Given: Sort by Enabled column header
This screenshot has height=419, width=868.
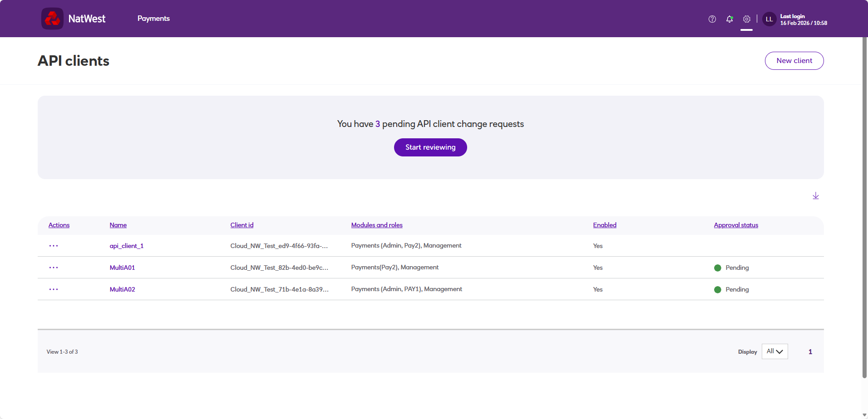Looking at the screenshot, I should tap(605, 225).
